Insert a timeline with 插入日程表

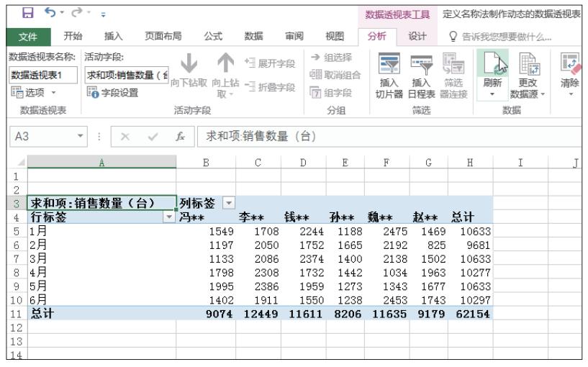421,76
